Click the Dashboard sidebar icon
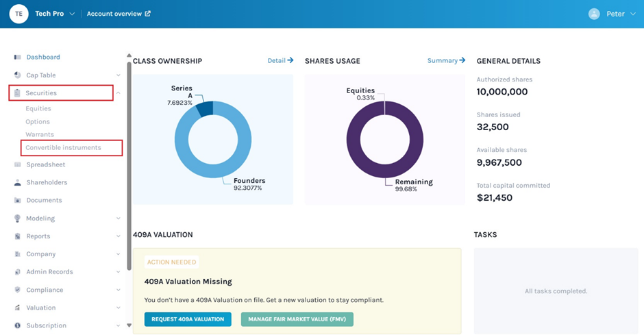 pos(18,57)
